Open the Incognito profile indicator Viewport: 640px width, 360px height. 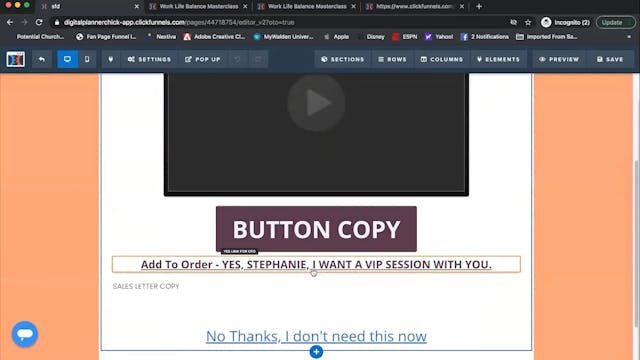click(565, 22)
